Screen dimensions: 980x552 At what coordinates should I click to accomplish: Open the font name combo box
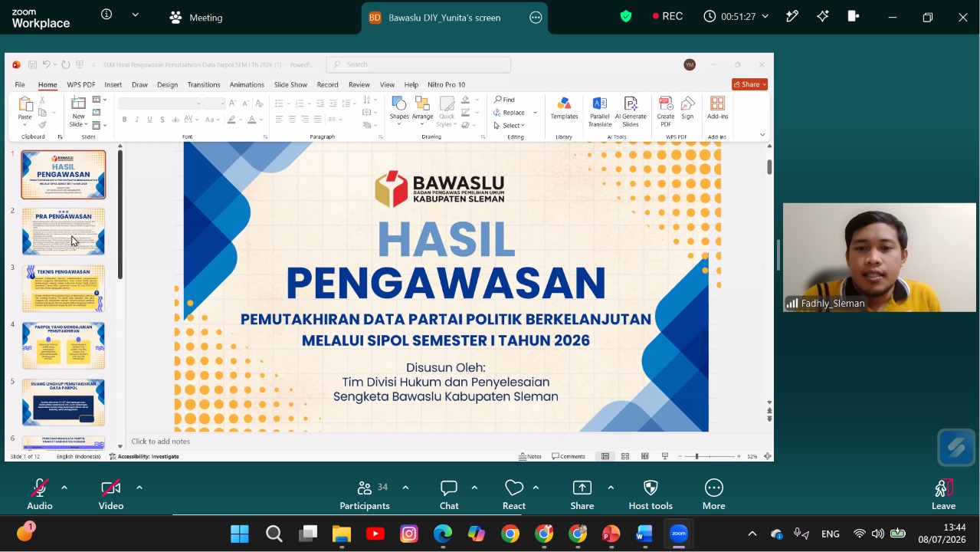[x=160, y=103]
